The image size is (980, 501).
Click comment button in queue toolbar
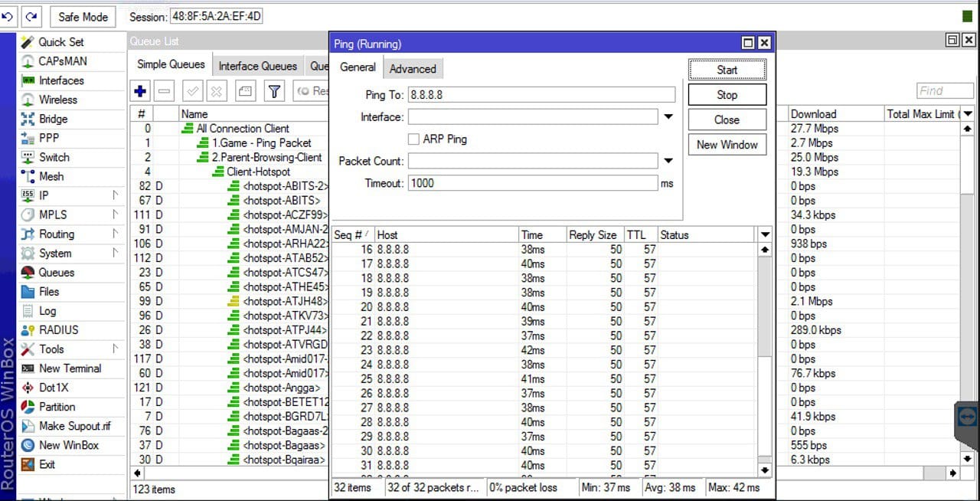click(x=245, y=91)
